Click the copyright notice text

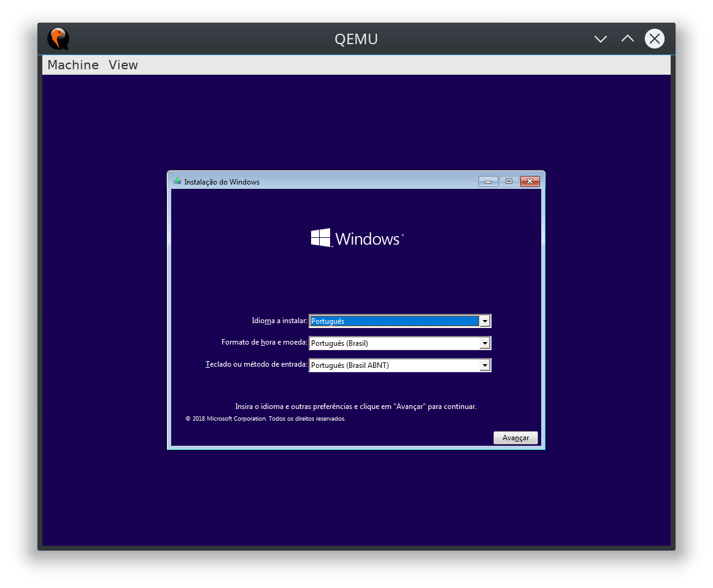pos(264,418)
